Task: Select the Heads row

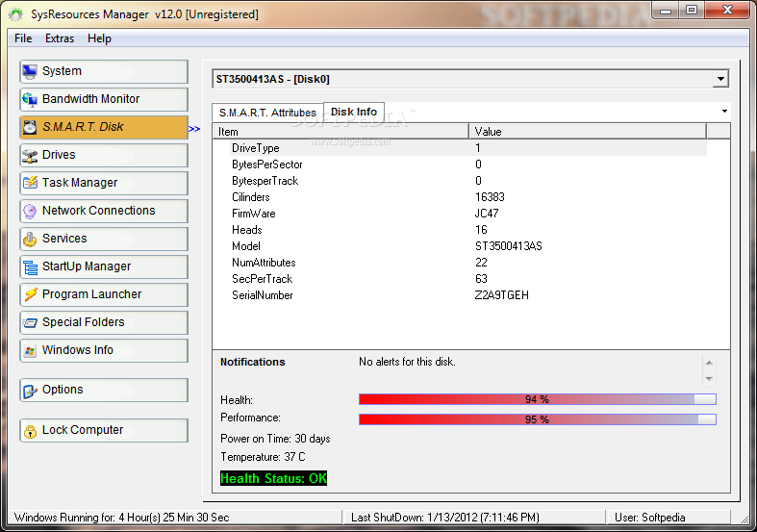Action: 460,230
